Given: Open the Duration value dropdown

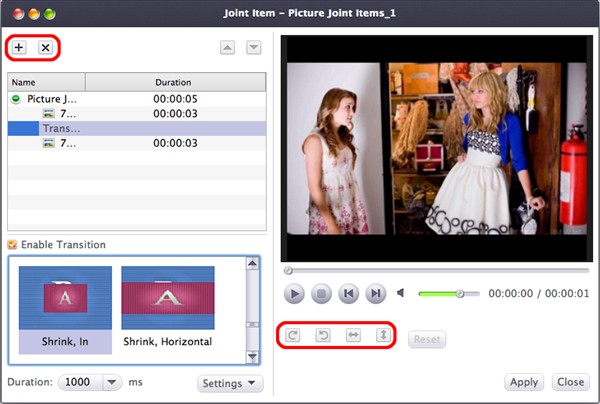Looking at the screenshot, I should (111, 382).
